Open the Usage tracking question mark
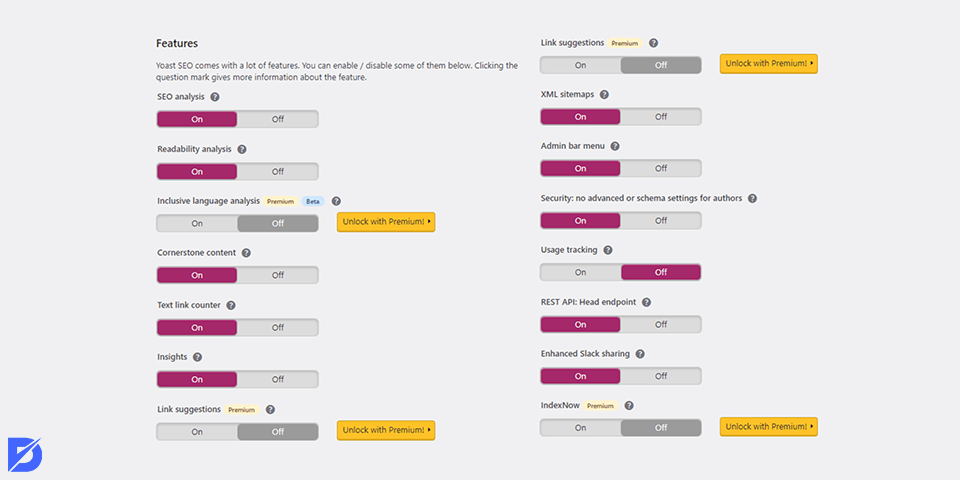 click(x=608, y=250)
